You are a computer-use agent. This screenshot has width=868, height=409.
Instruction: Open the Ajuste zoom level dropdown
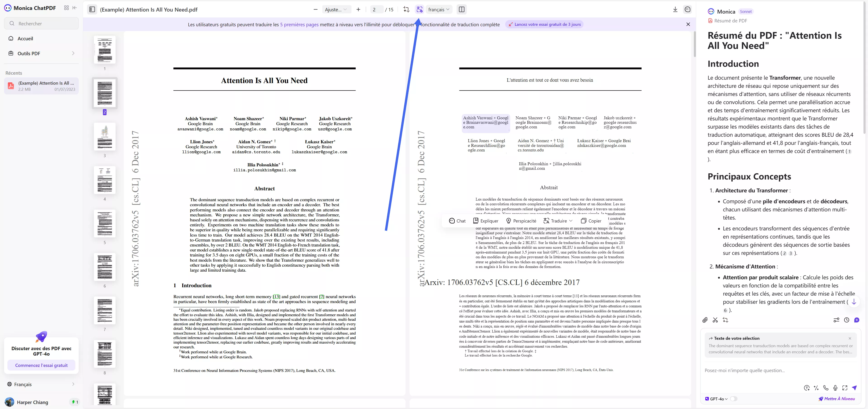click(336, 10)
